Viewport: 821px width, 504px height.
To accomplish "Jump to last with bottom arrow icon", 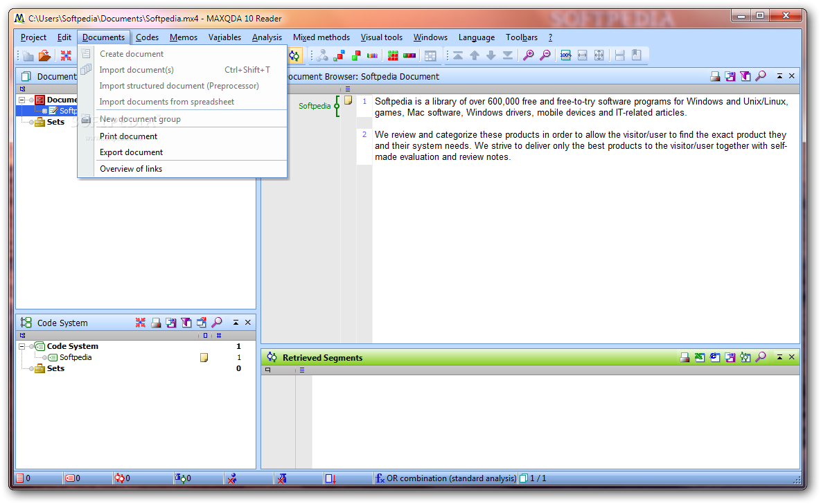I will tap(507, 55).
